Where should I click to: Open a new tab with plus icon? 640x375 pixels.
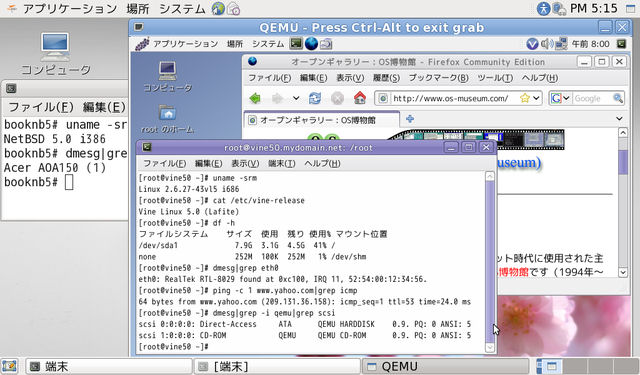(410, 119)
